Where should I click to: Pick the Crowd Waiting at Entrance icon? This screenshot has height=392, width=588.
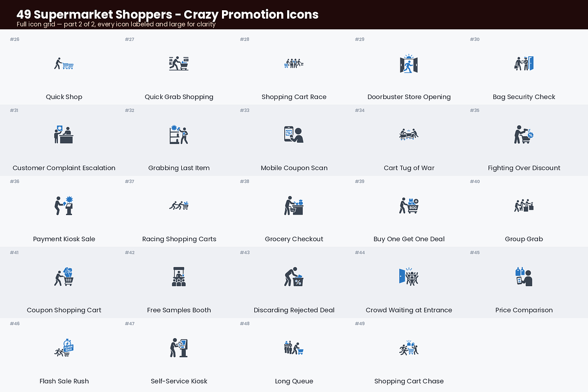[x=409, y=277]
